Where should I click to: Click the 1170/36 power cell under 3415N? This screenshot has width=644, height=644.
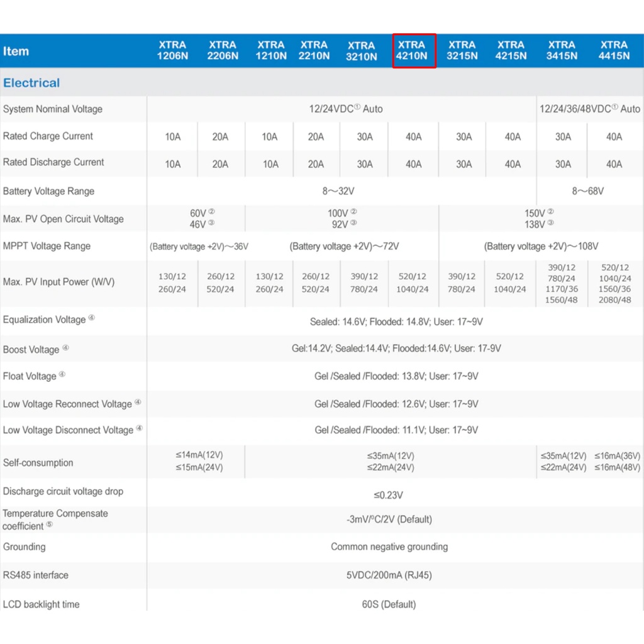561,289
